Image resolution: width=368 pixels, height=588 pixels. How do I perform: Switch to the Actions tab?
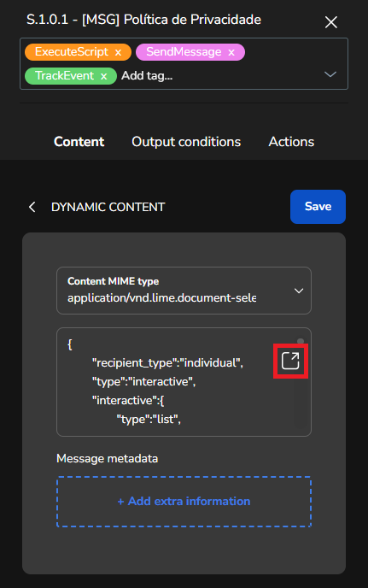click(x=291, y=142)
